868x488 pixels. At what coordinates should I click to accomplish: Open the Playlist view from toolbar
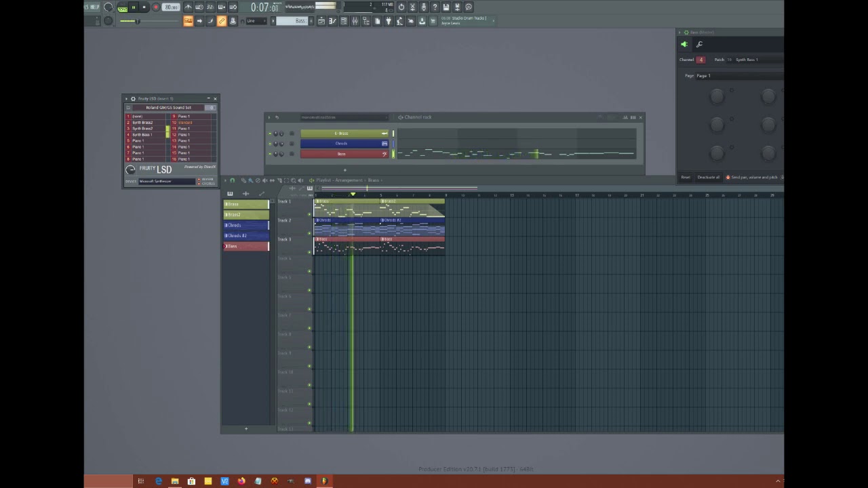coord(321,21)
